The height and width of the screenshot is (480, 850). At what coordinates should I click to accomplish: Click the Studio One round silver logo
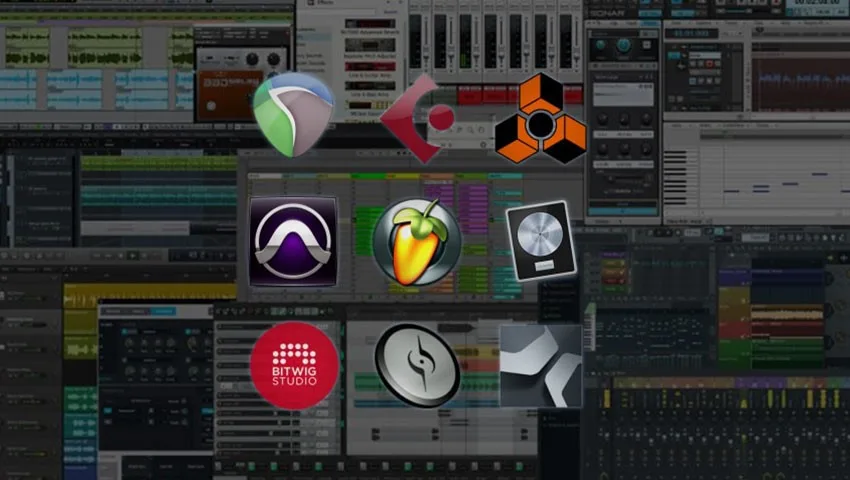pyautogui.click(x=417, y=366)
